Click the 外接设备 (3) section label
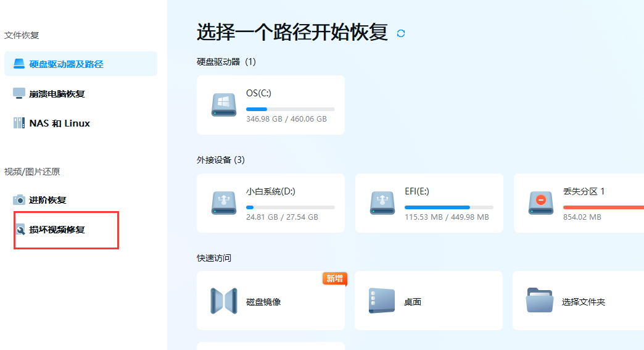644x350 pixels. pos(221,160)
